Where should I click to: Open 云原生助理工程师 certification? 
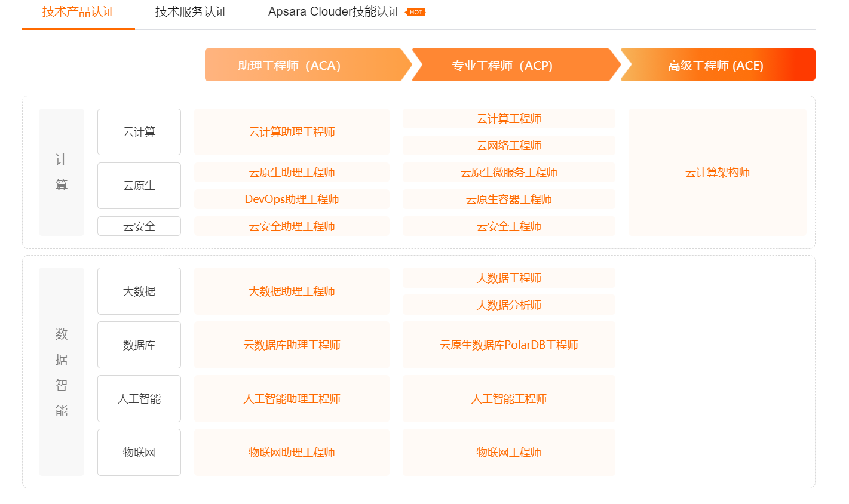pyautogui.click(x=292, y=173)
